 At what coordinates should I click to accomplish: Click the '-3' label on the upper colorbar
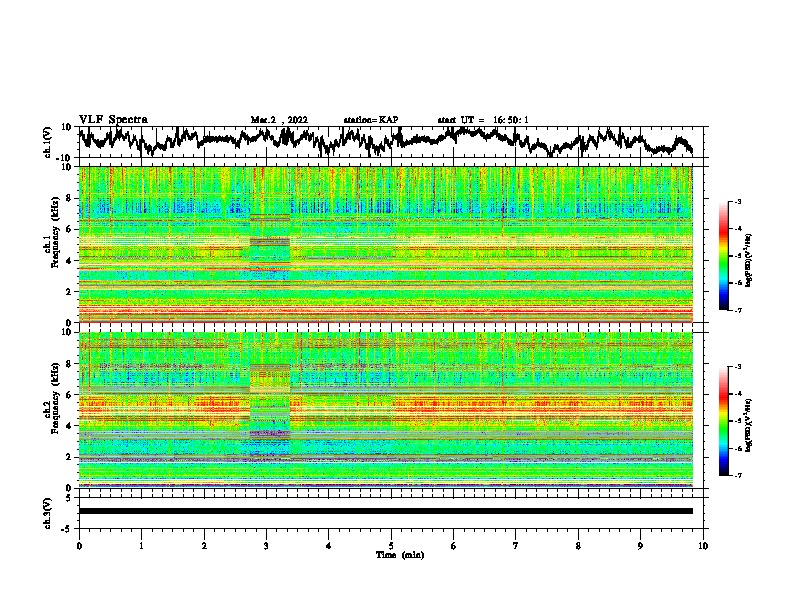737,202
